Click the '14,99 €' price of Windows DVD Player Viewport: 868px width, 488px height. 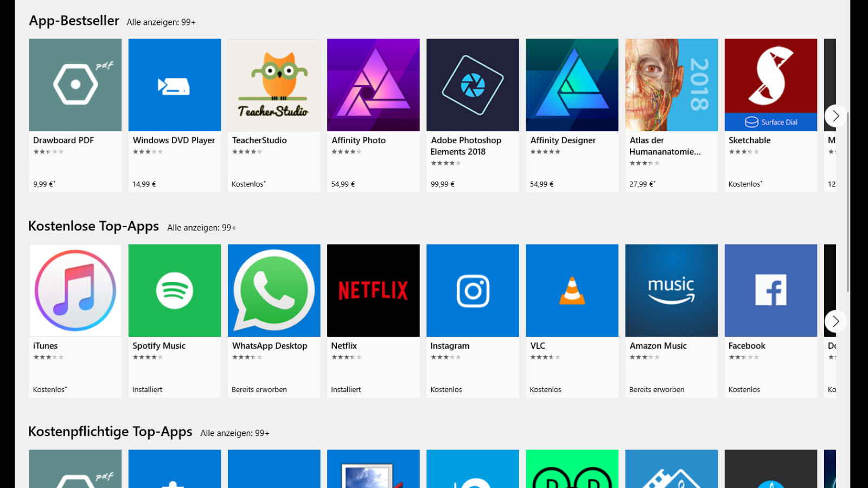pos(144,184)
